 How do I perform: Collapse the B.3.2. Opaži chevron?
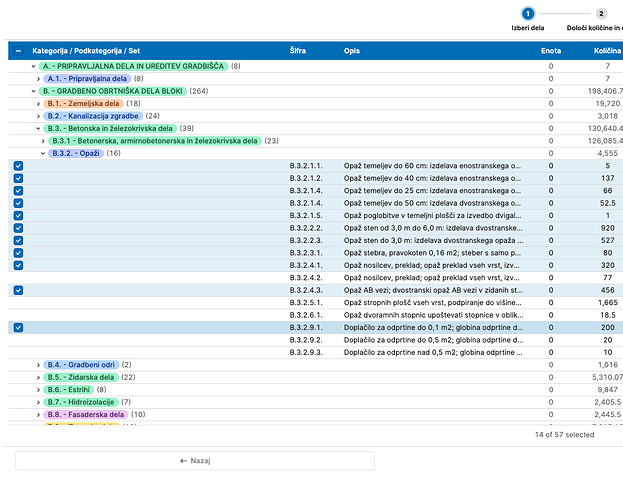point(43,153)
